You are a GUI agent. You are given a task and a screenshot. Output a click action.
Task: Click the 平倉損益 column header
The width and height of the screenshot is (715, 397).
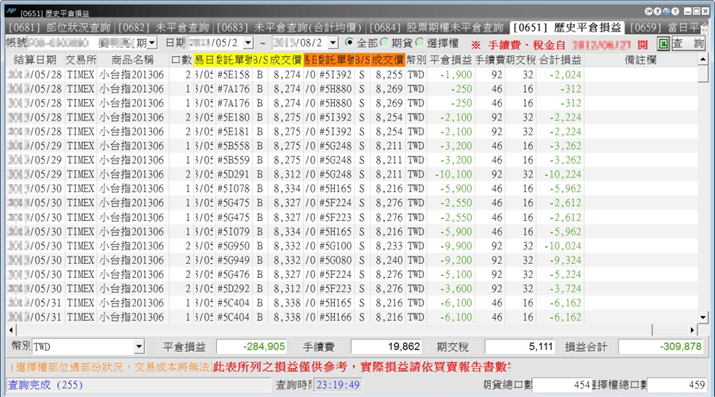pyautogui.click(x=451, y=60)
